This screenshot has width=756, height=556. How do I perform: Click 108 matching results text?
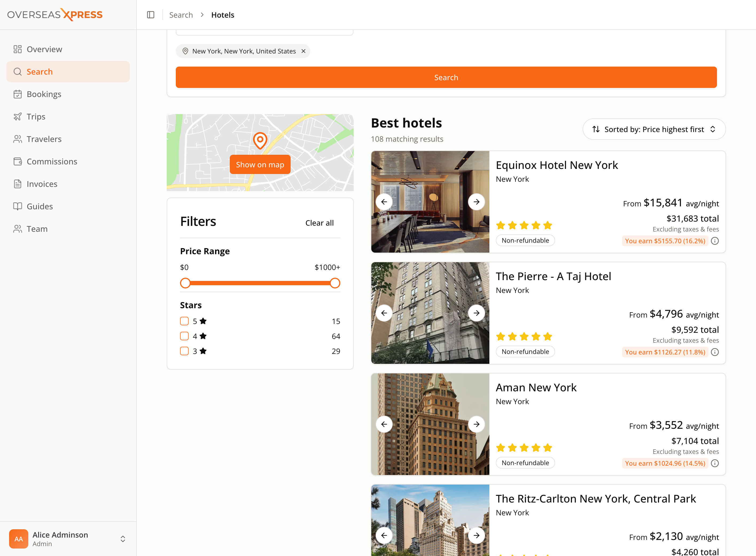coord(407,139)
